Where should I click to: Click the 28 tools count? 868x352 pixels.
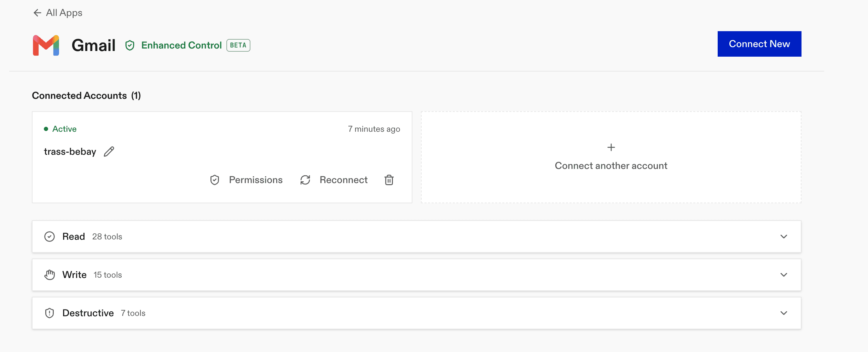pos(107,237)
